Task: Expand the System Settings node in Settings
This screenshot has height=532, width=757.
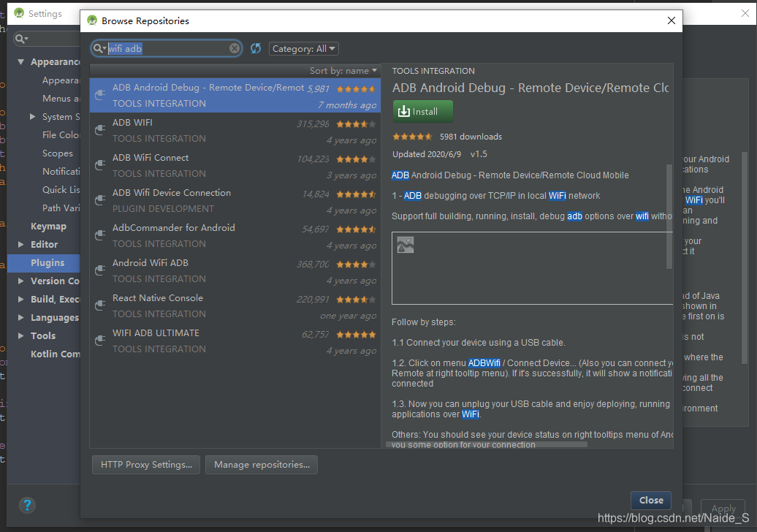Action: (32, 117)
